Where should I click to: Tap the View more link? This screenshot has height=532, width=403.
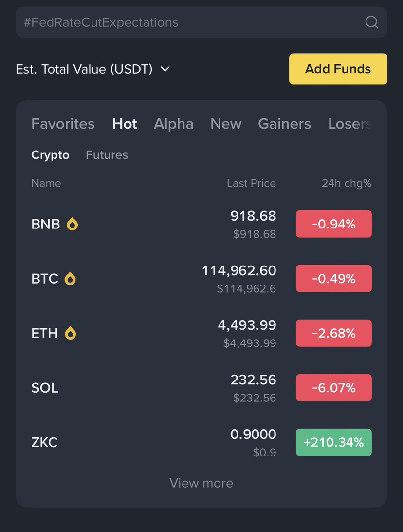(201, 483)
